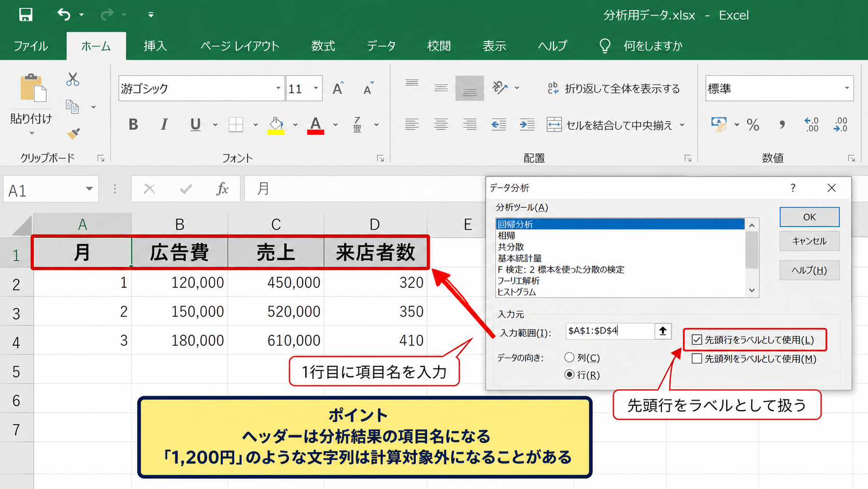Click the Format Painter brush icon

[73, 134]
